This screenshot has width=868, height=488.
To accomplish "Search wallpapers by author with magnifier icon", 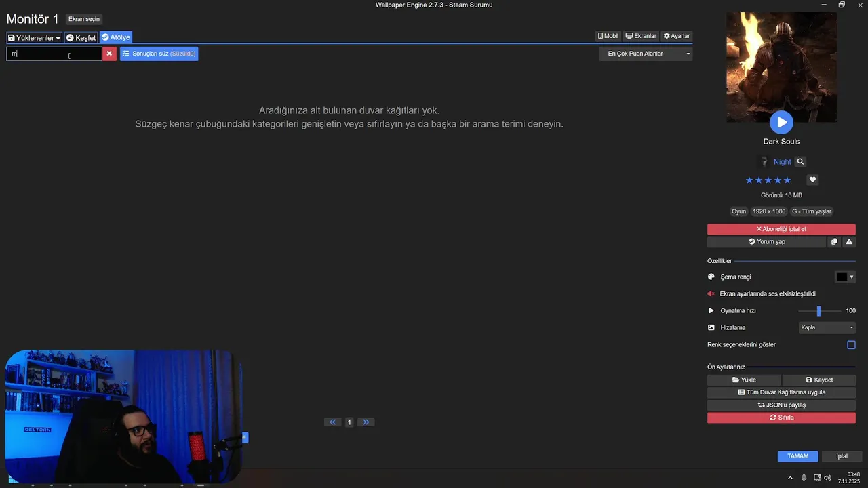I will tap(800, 162).
